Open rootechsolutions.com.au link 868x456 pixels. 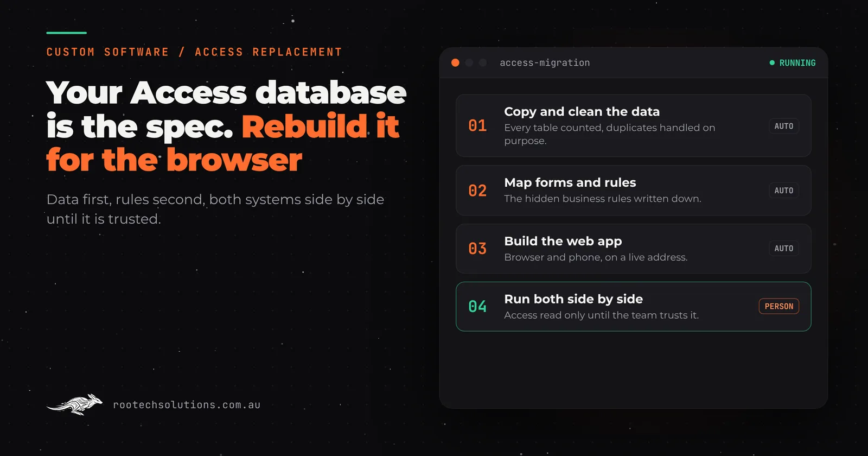[187, 405]
